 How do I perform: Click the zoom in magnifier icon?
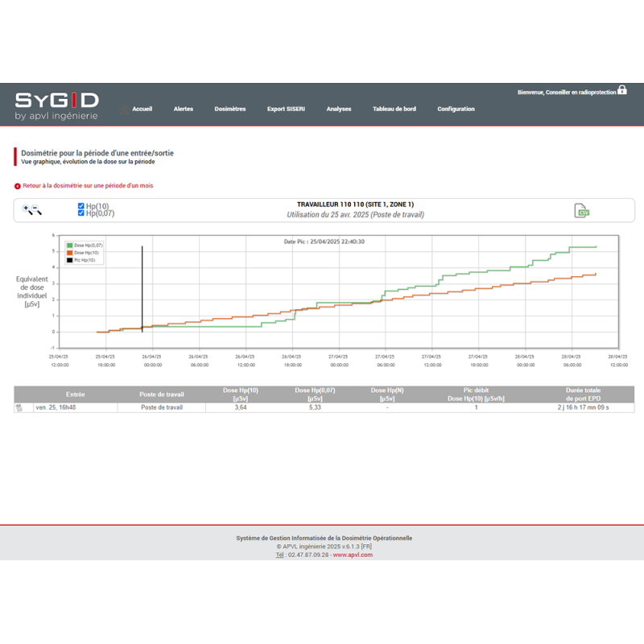pyautogui.click(x=27, y=210)
